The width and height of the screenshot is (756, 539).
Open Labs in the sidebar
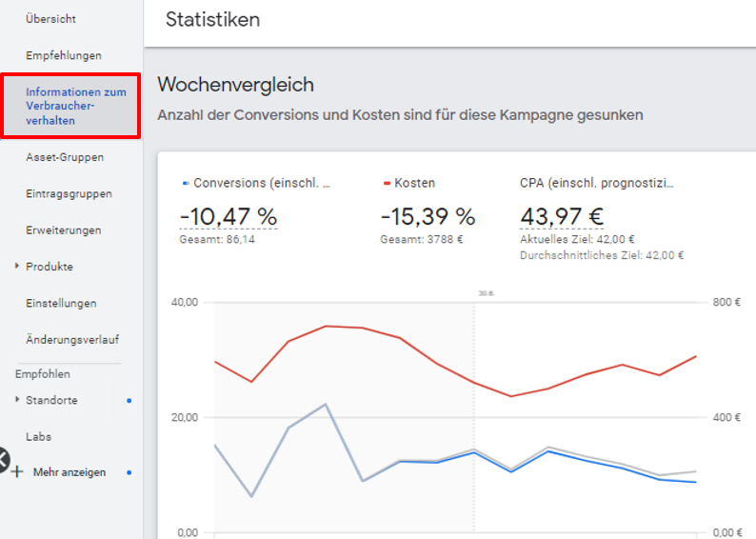(x=39, y=437)
